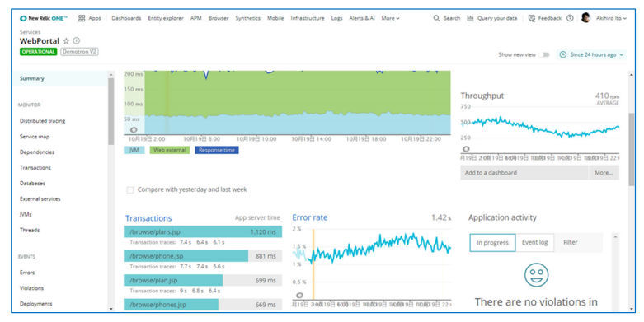Toggle the Web external legend series
The width and height of the screenshot is (644, 322).
169,150
